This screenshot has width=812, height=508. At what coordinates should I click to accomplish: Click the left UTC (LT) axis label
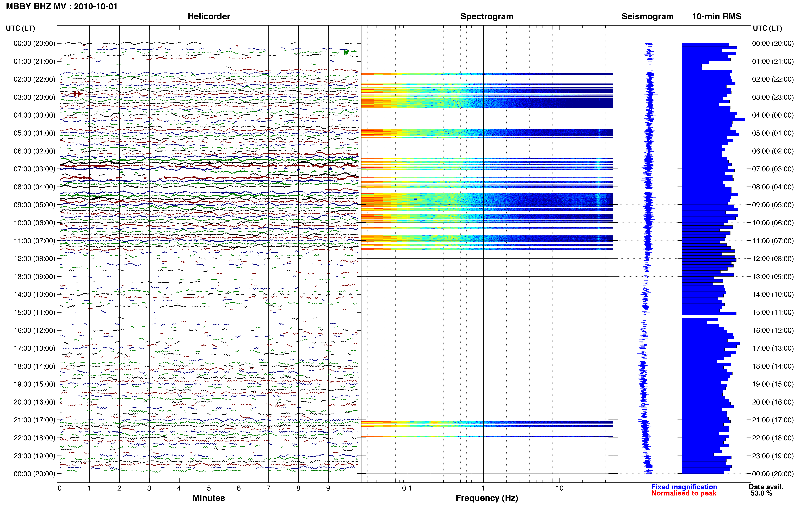(21, 28)
